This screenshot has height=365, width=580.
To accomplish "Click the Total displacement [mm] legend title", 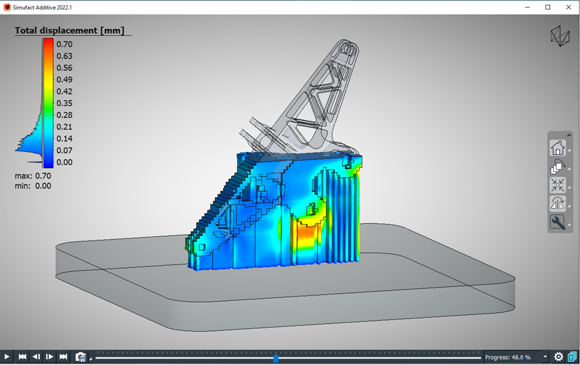I will click(x=70, y=30).
